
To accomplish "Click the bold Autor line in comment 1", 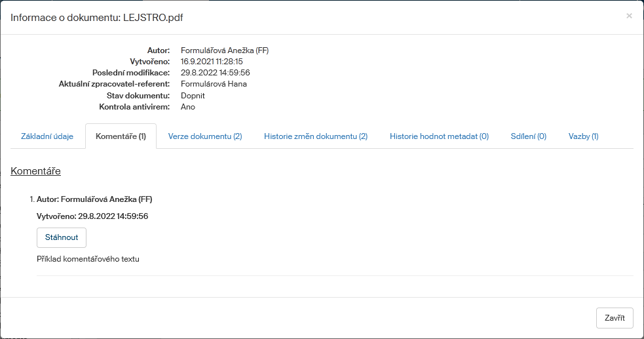I will (x=94, y=199).
